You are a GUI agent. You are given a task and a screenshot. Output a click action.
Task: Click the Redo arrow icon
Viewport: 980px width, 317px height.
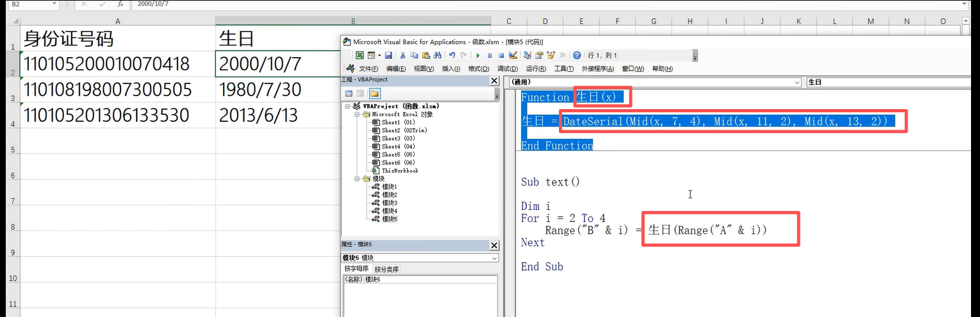pos(463,55)
